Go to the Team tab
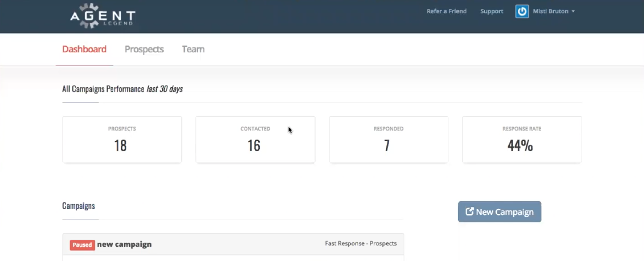 click(x=193, y=49)
